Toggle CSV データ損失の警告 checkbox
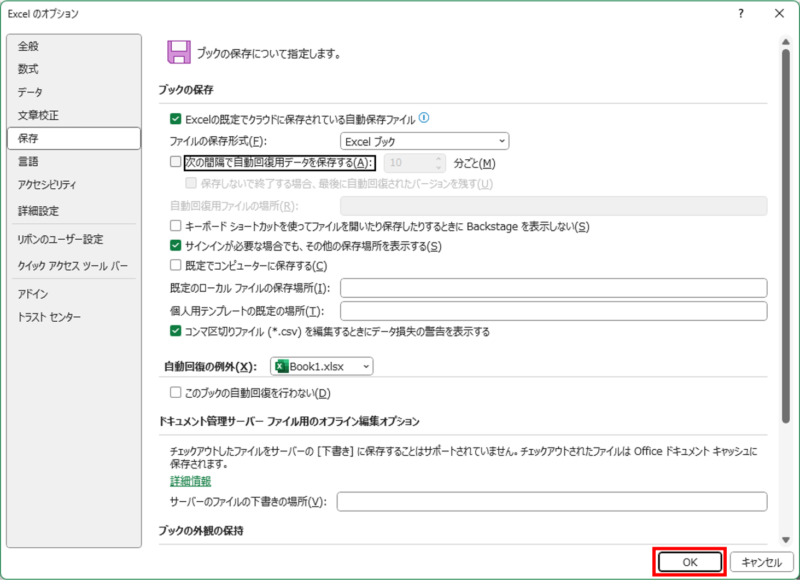Image resolution: width=800 pixels, height=580 pixels. [176, 331]
